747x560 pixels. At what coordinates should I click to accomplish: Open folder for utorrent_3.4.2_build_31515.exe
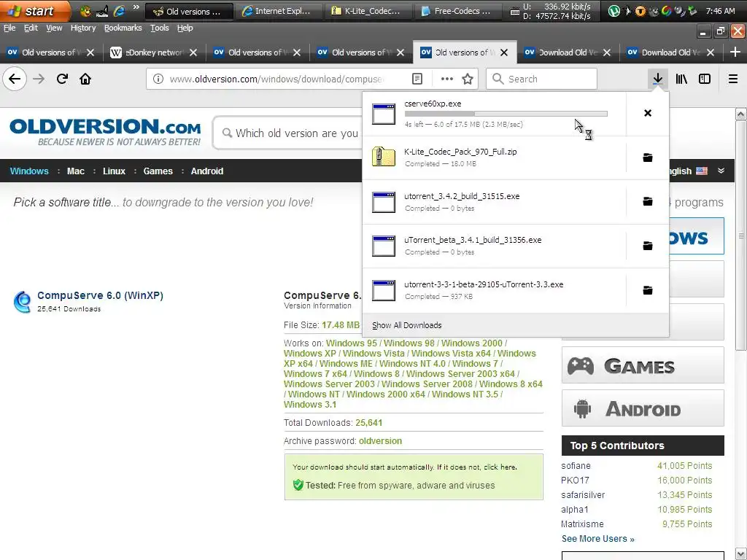tap(648, 201)
